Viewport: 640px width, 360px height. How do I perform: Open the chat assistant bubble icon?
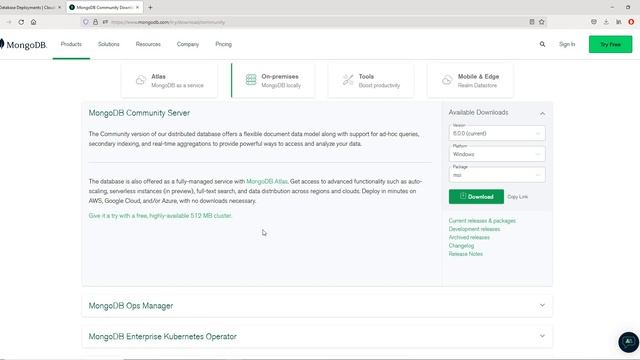pos(629,342)
